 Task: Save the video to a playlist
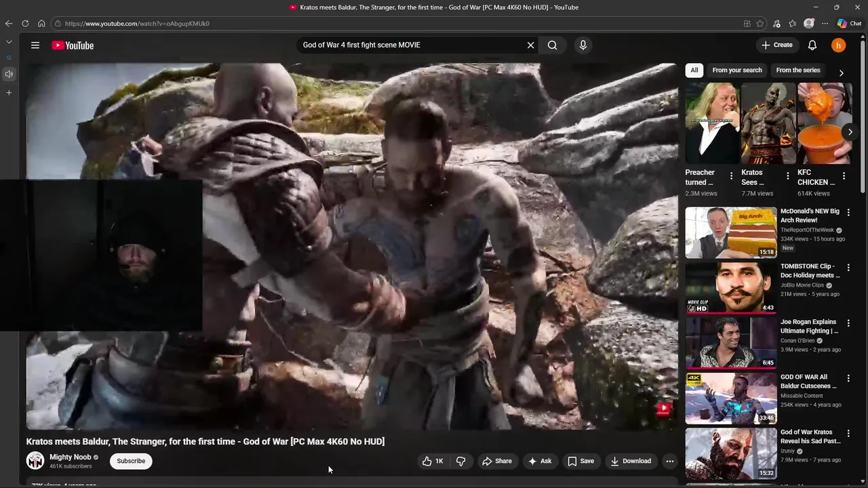pyautogui.click(x=581, y=461)
